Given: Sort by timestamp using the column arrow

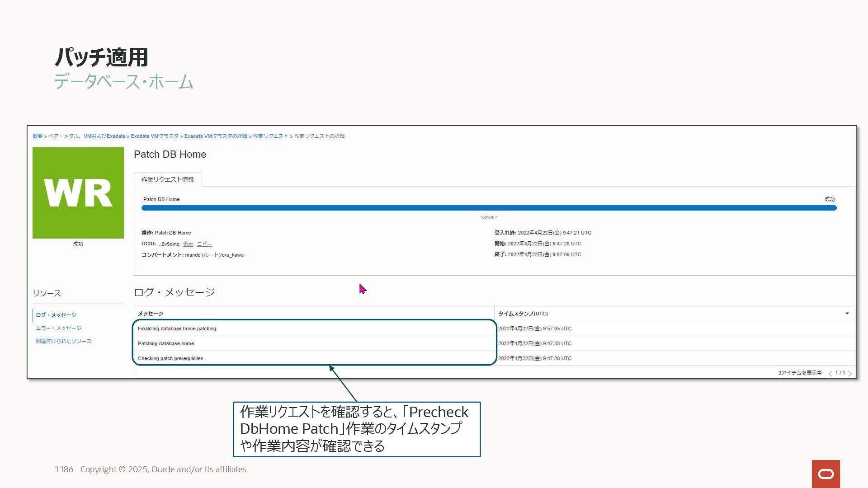Looking at the screenshot, I should point(847,314).
